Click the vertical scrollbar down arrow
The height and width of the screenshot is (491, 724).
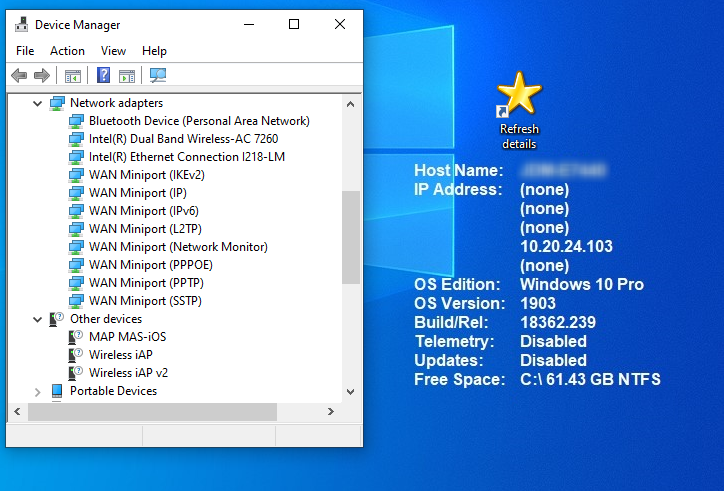(x=351, y=392)
